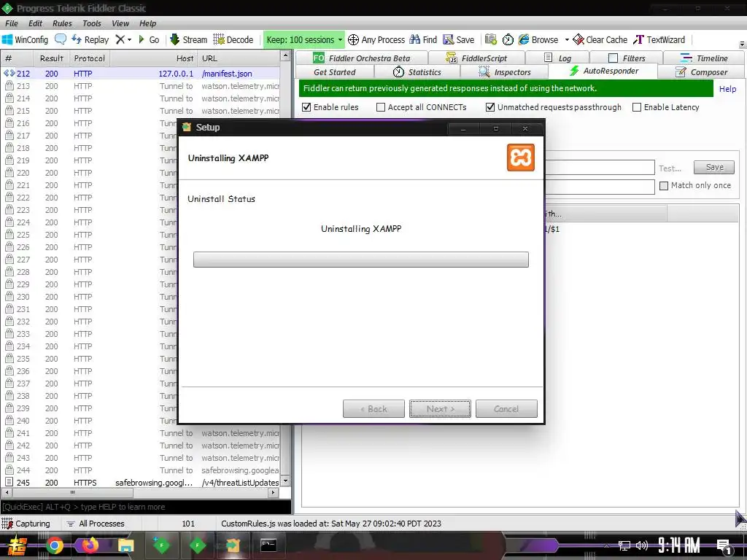
Task: Click the comment speech bubble icon
Action: 61,39
